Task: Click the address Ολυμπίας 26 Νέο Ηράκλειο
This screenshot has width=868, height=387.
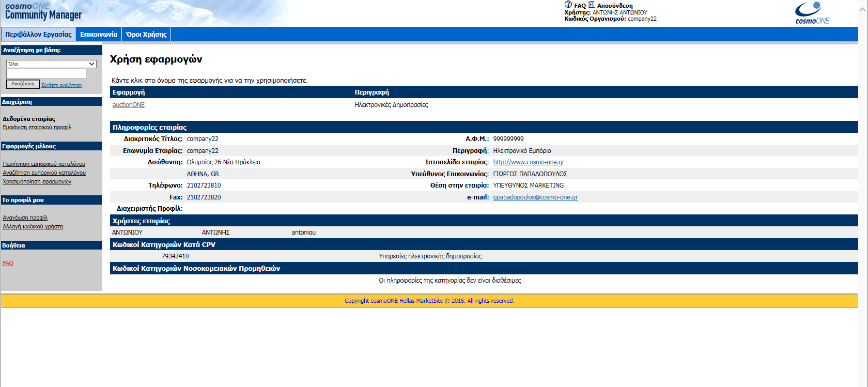Action: (223, 162)
